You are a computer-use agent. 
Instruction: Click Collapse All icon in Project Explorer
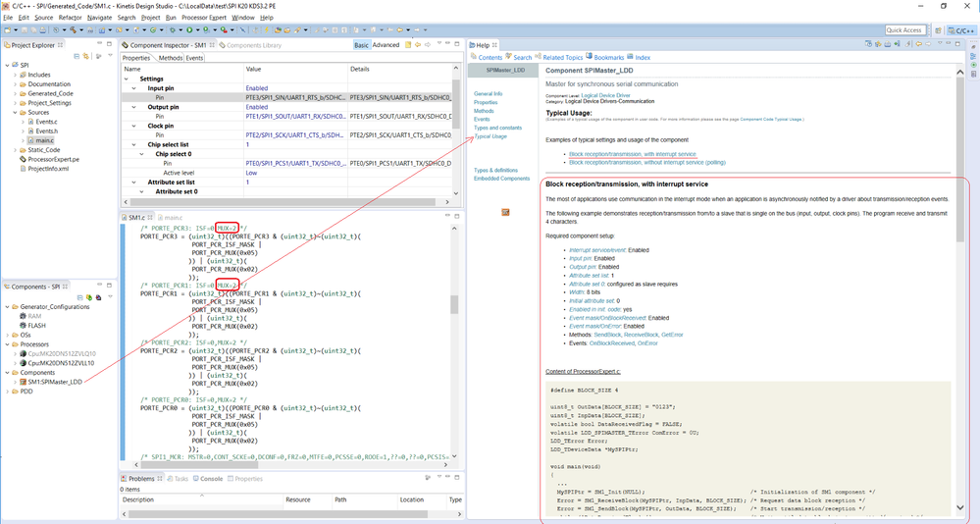[77, 56]
